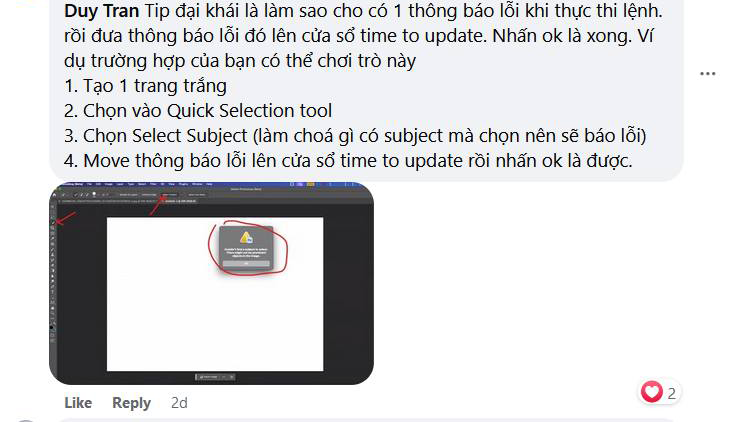The image size is (730, 422).
Task: Open the 2d comment timestamp
Action: 179,402
